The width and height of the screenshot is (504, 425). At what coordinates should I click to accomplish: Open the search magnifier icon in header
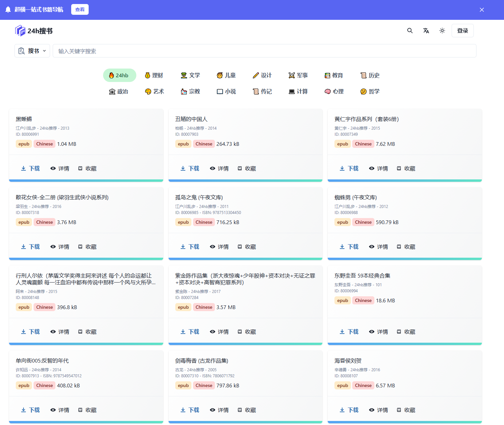pos(410,31)
